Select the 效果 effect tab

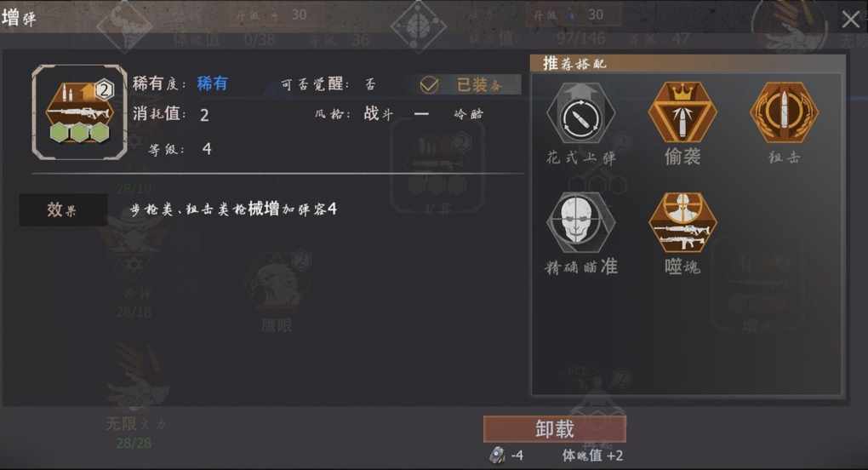(63, 209)
